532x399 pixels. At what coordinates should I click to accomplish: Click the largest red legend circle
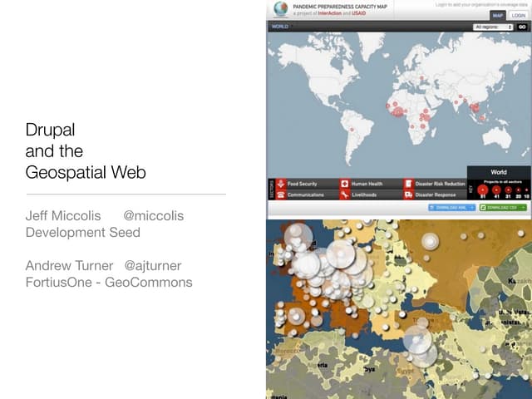coord(482,188)
